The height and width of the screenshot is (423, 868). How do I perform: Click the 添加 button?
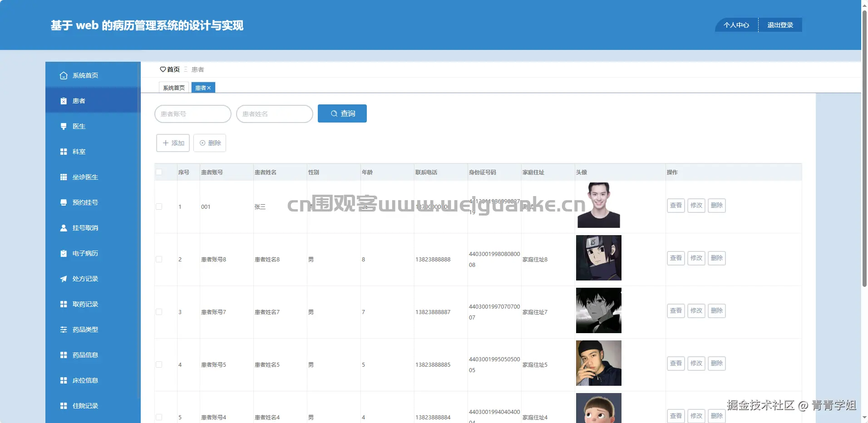(173, 143)
